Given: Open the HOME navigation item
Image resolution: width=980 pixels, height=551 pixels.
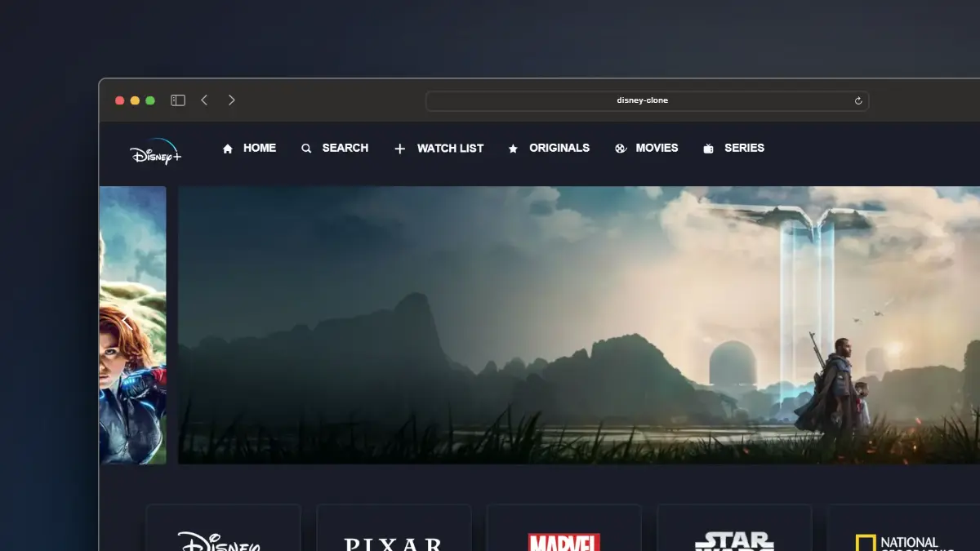Looking at the screenshot, I should point(260,148).
